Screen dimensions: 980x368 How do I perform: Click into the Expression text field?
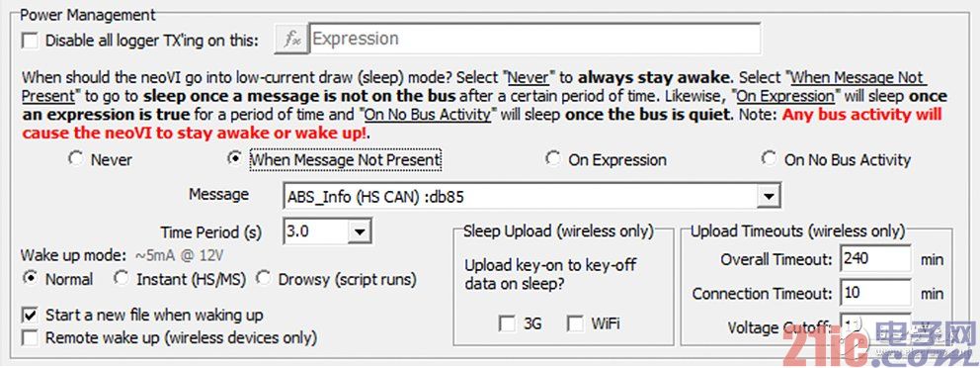pos(533,39)
